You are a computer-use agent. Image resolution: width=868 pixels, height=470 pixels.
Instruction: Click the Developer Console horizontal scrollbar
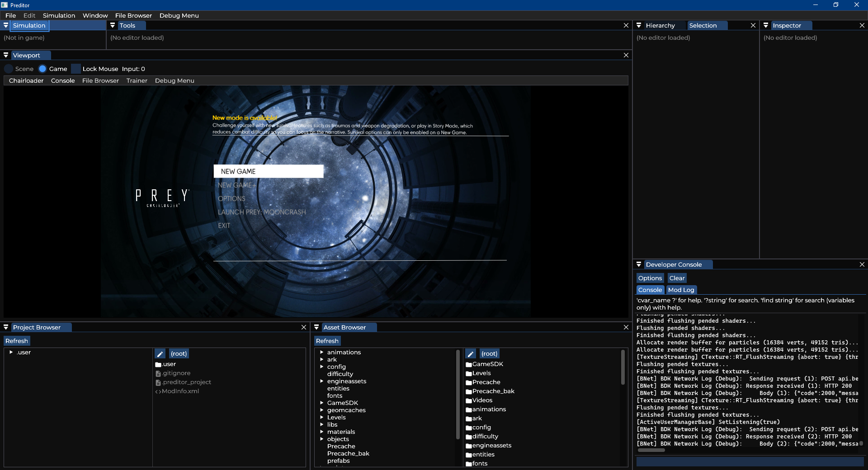[x=651, y=450]
